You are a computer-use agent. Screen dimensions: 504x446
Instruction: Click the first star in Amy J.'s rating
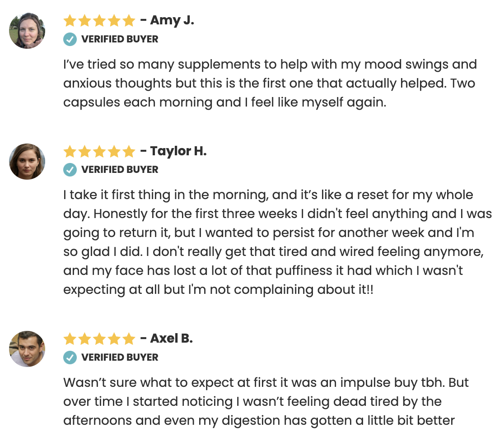(70, 21)
